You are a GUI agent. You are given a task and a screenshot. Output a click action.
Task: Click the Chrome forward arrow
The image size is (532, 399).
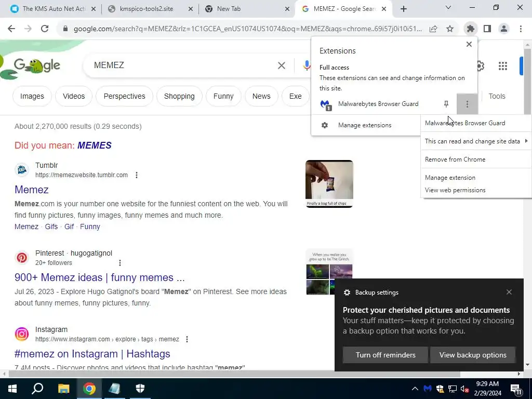[x=28, y=29]
